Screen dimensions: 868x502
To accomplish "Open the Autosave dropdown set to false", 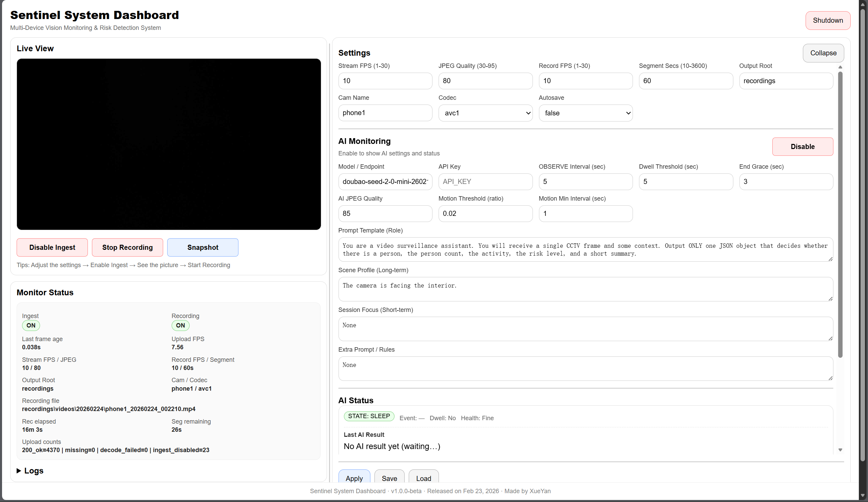I will click(x=585, y=113).
